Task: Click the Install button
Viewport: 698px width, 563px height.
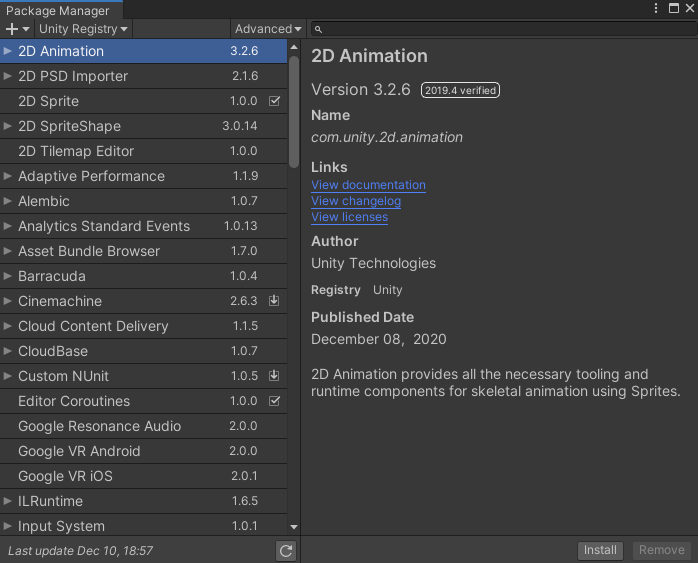Action: pos(600,550)
